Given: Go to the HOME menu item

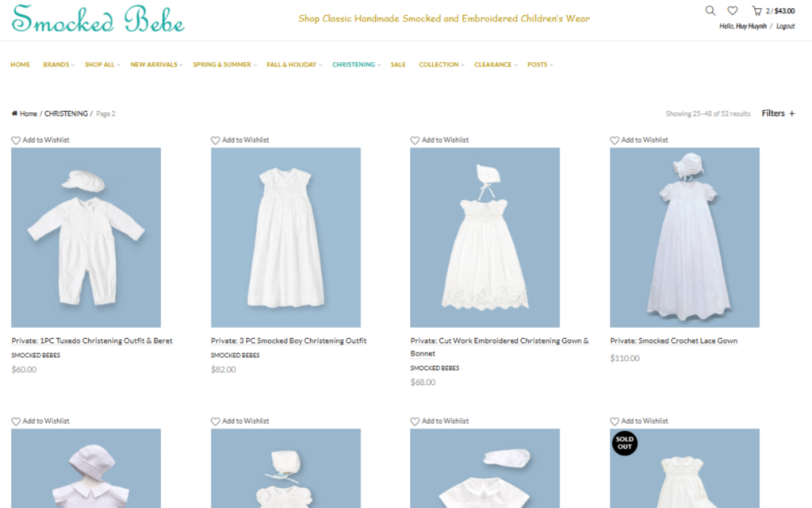Looking at the screenshot, I should [x=20, y=64].
